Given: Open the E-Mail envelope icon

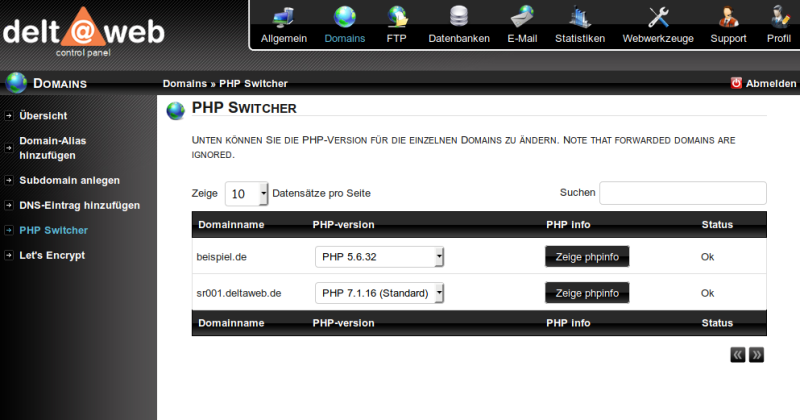Looking at the screenshot, I should click(522, 17).
